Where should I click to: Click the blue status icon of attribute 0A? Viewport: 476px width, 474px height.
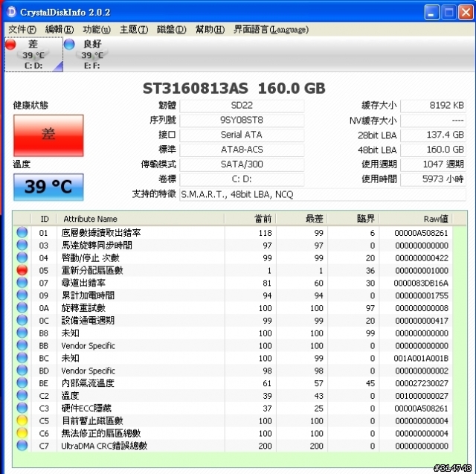point(22,307)
